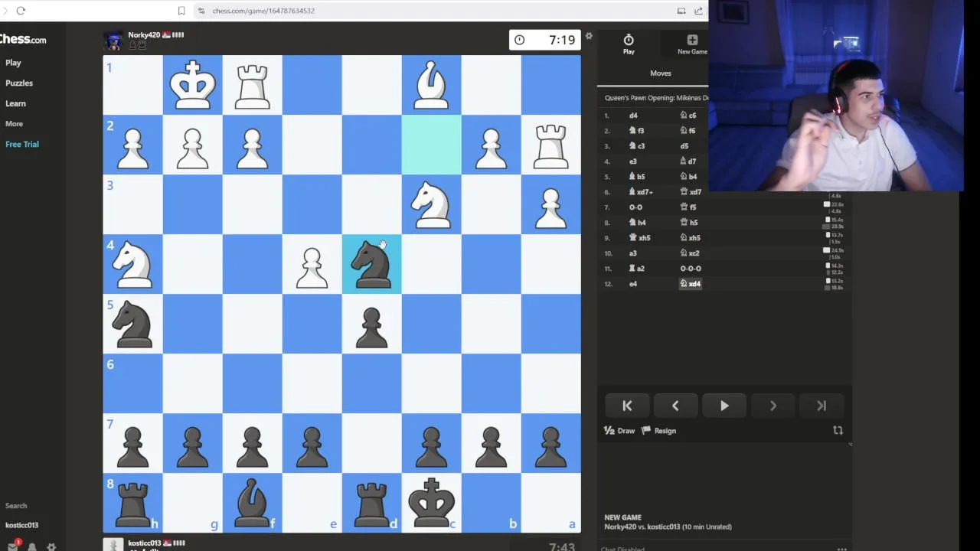The height and width of the screenshot is (551, 980).
Task: Select the black king on c8
Action: pos(431,503)
